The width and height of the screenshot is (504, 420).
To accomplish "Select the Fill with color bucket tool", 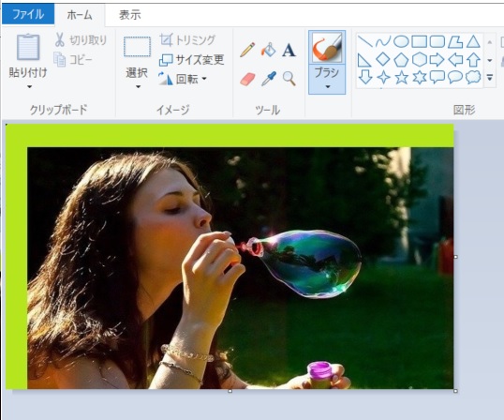I will pos(268,50).
